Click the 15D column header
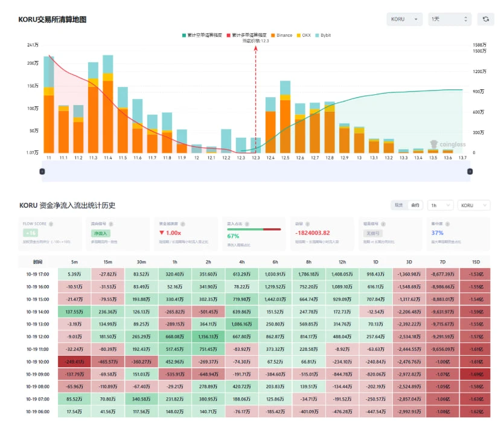504x427 pixels. [476, 262]
